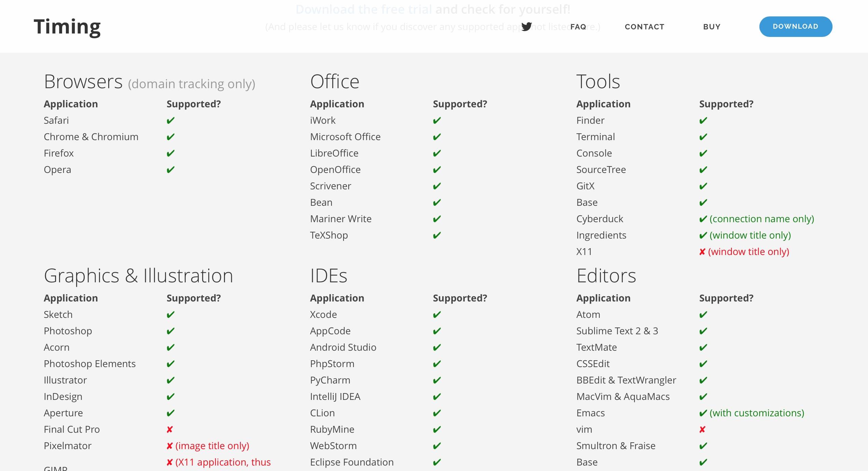Click the PhpStorm entry
The height and width of the screenshot is (471, 868).
tap(332, 364)
